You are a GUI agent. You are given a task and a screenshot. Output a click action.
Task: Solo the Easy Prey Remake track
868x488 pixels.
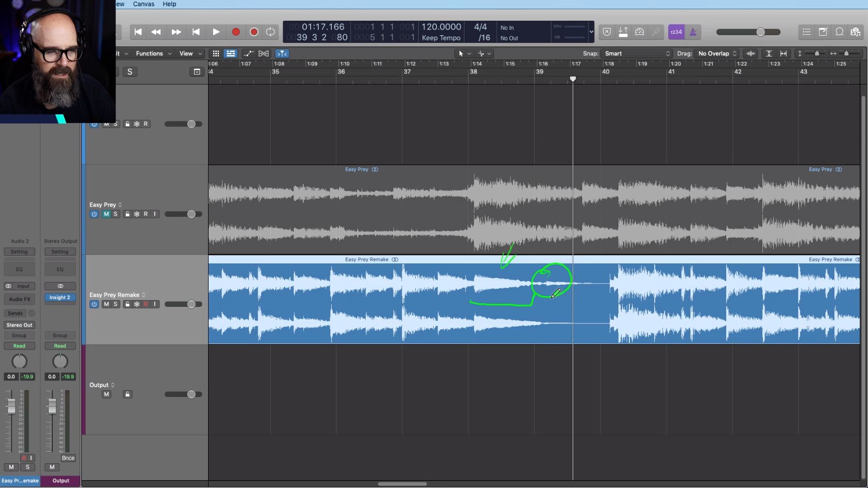[x=115, y=304]
